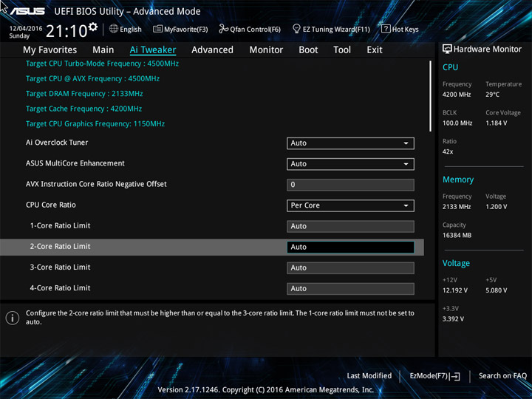Click the MyFavorite list icon
The width and height of the screenshot is (532, 399).
(158, 29)
